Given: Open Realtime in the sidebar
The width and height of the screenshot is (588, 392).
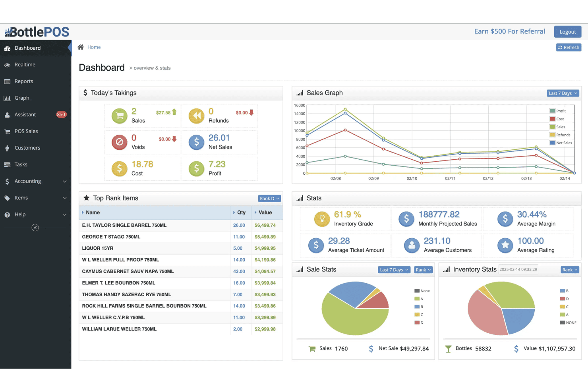Looking at the screenshot, I should coord(36,65).
